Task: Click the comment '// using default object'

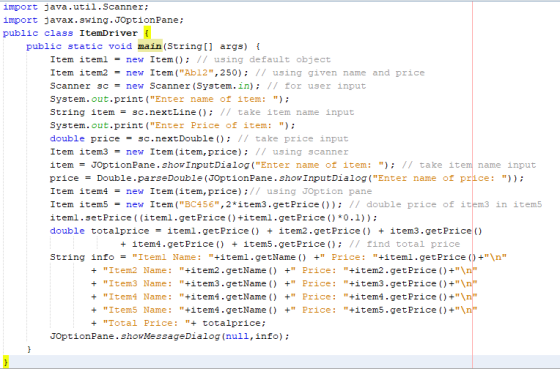Action: pos(264,59)
